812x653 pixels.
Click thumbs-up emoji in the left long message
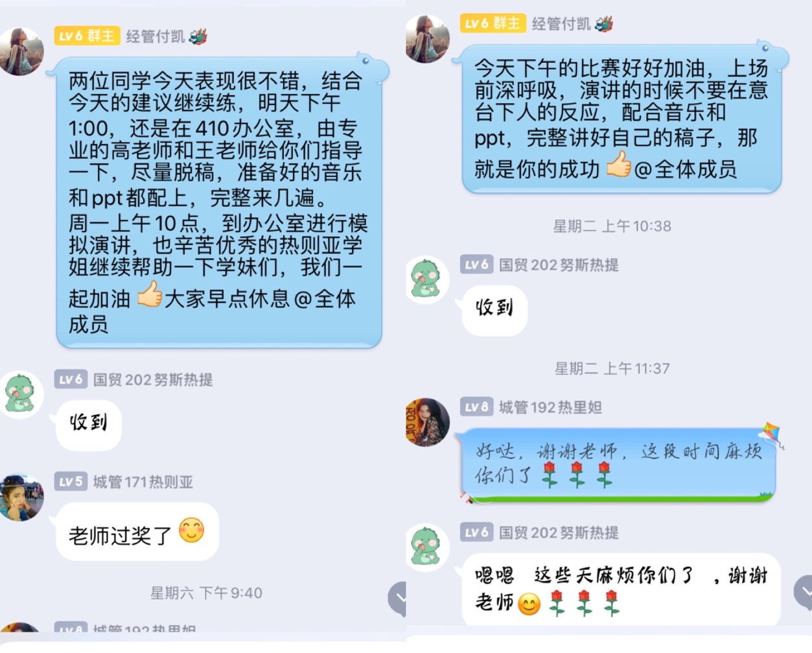point(150,294)
